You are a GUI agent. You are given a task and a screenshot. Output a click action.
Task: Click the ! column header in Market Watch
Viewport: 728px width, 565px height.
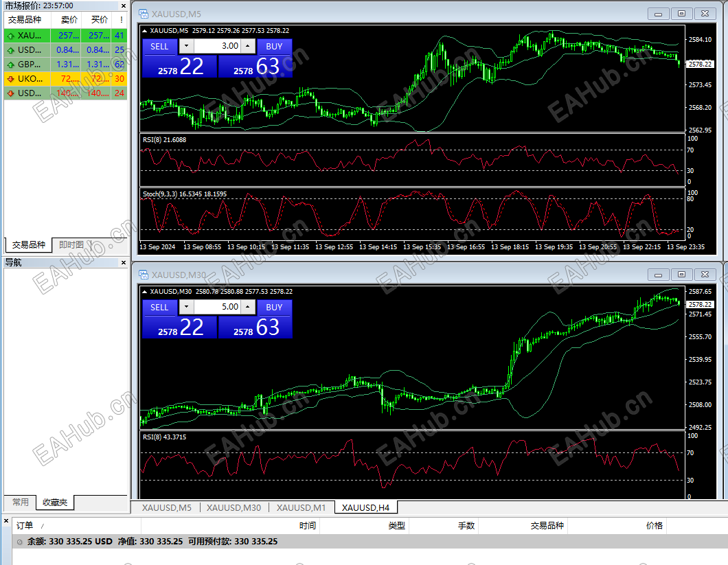coord(120,19)
